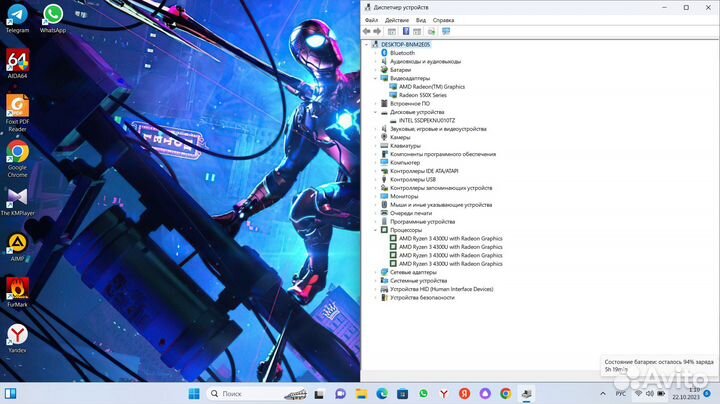Click the AIMP desktop icon
Image resolution: width=720 pixels, height=404 pixels.
[x=17, y=247]
